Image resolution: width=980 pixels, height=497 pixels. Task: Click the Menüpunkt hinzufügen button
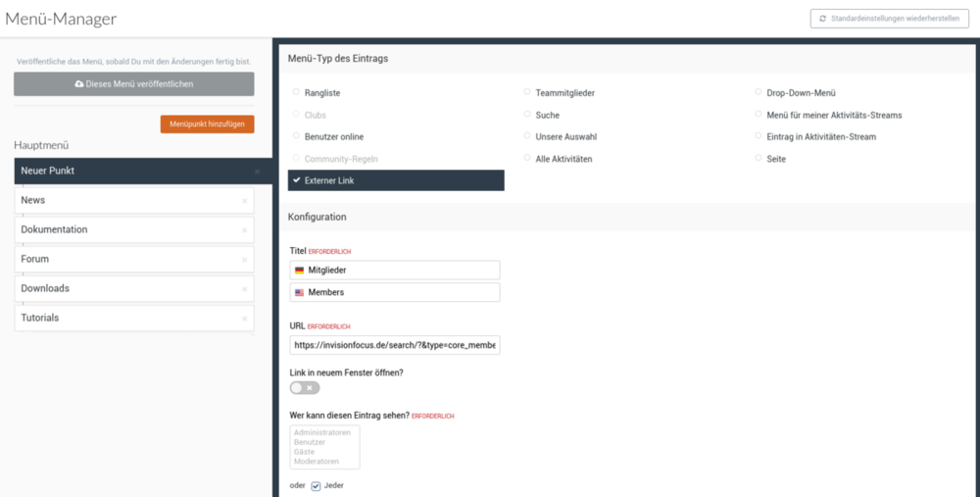click(x=207, y=124)
